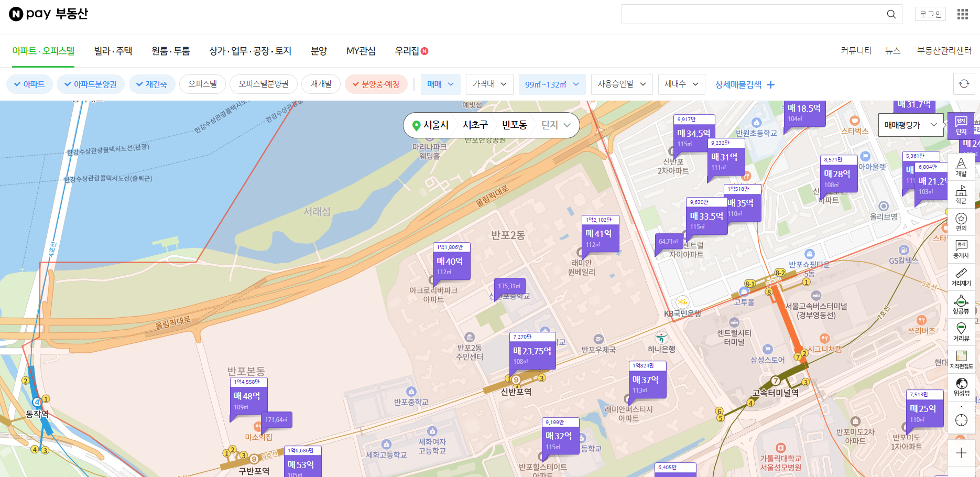This screenshot has height=477, width=980.
Task: Click the Naver pay N logo
Action: (x=16, y=14)
